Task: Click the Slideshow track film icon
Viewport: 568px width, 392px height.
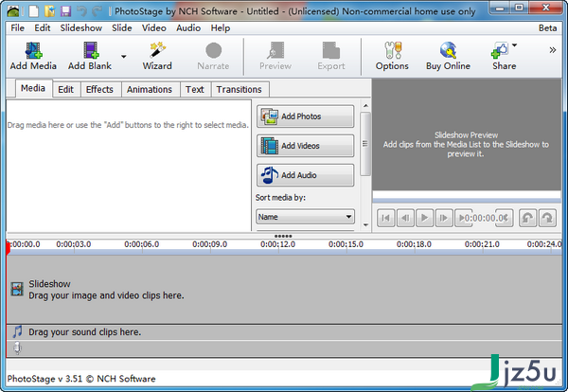Action: [x=17, y=289]
